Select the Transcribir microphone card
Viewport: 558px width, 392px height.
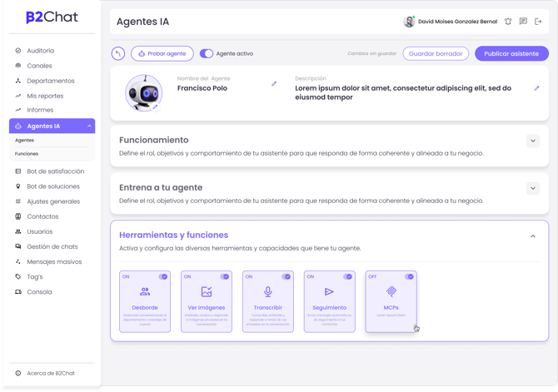tap(268, 292)
